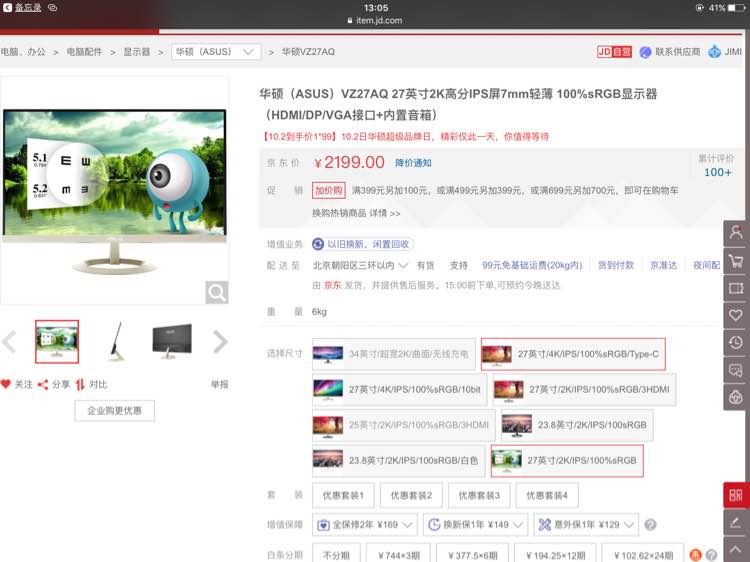
Task: Click the orange 惠 badge icon
Action: point(695,555)
